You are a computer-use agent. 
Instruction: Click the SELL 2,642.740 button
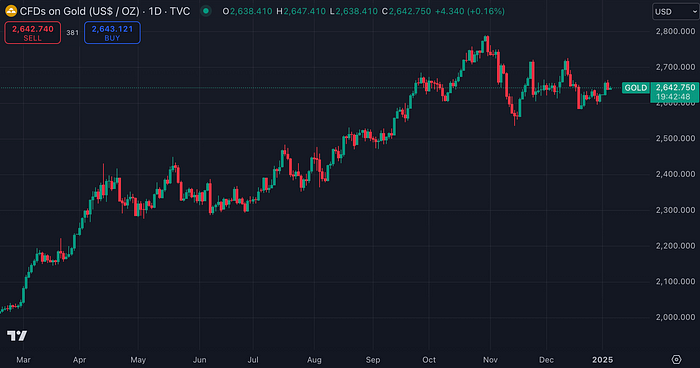coord(33,33)
